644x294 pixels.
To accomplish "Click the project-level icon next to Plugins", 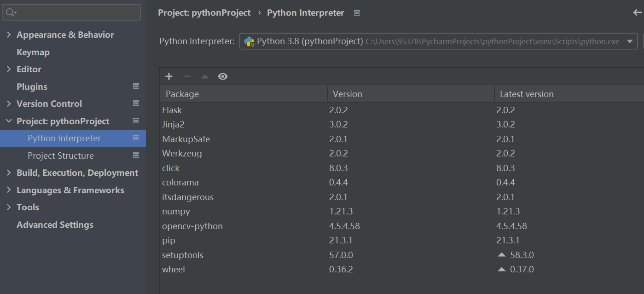I will (x=136, y=86).
